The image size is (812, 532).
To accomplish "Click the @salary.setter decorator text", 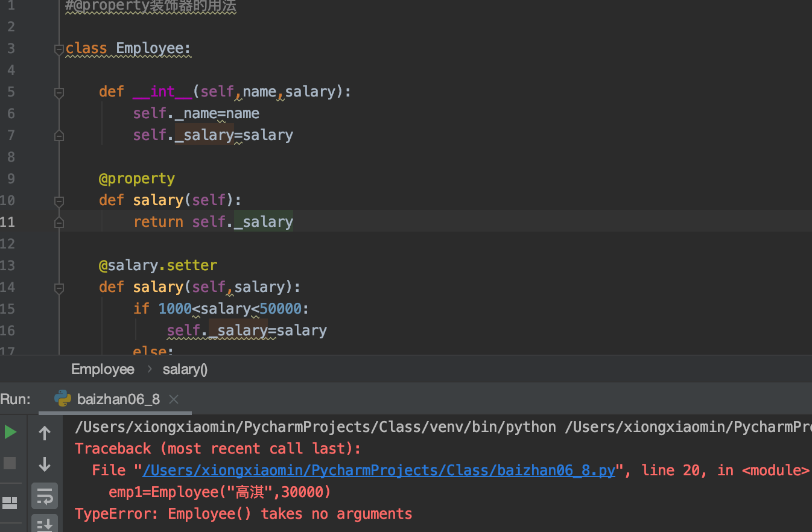I will point(158,265).
